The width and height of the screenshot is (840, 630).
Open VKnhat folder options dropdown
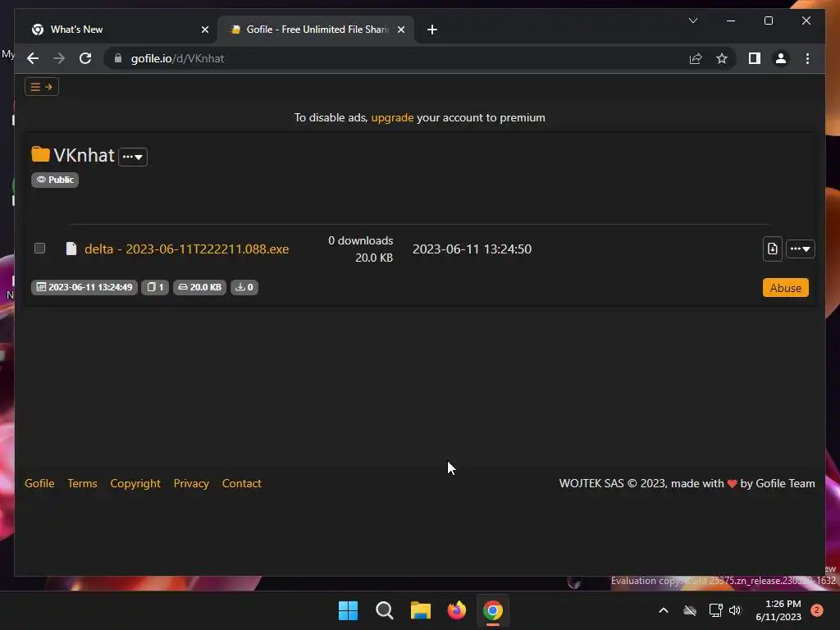pos(132,157)
